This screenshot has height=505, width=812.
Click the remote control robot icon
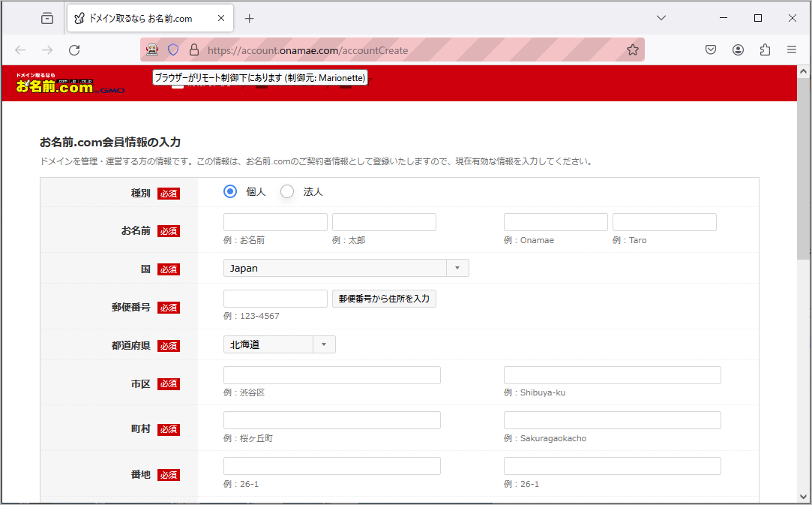coord(152,50)
